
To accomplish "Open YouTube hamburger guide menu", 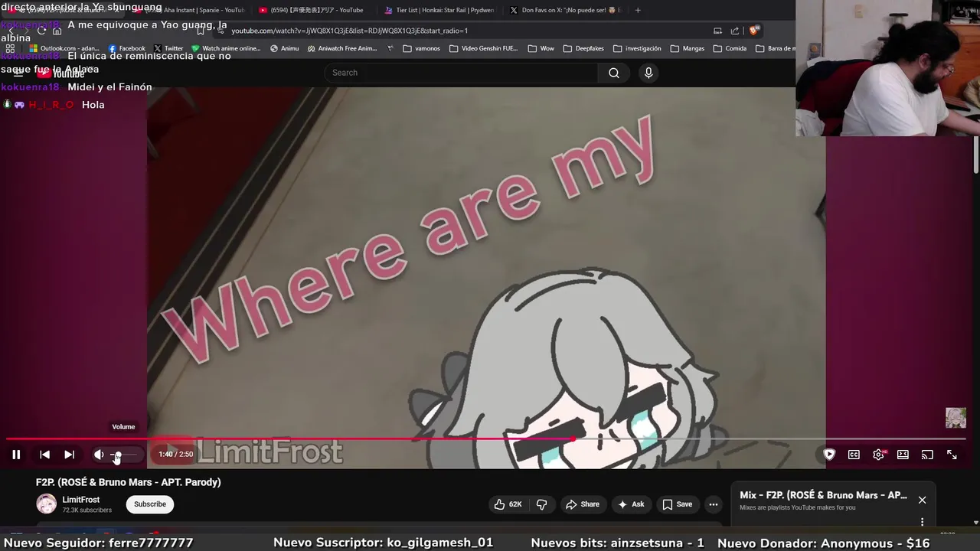I will coord(18,73).
